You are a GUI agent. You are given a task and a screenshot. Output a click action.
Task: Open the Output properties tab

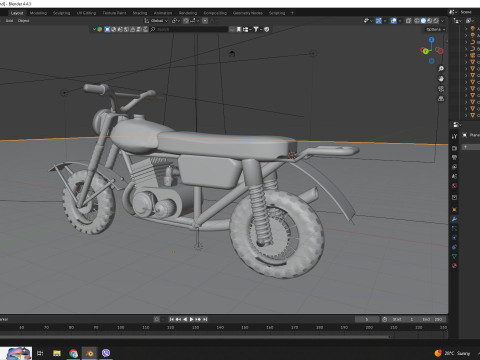point(454,157)
